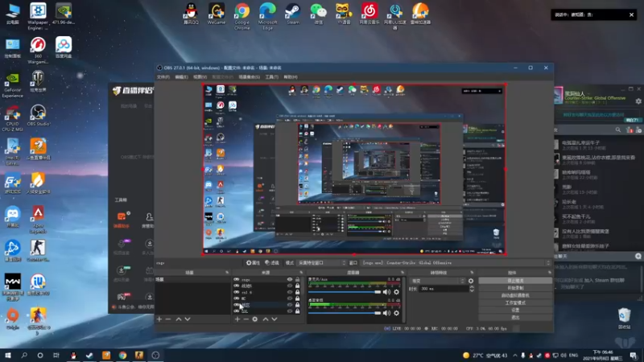Screen dimensions: 644x362
Task: Open Steam friends window settings gear
Action: click(638, 101)
